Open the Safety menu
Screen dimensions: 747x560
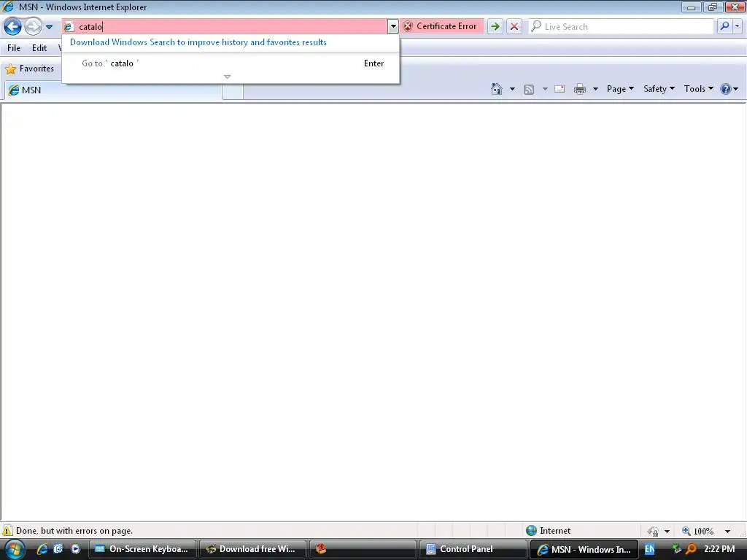(x=659, y=89)
